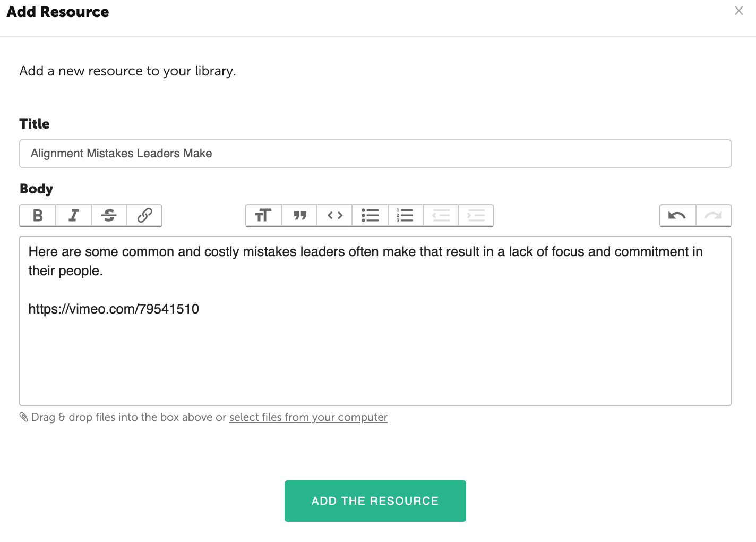
Task: Focus the Title input field
Action: click(375, 154)
